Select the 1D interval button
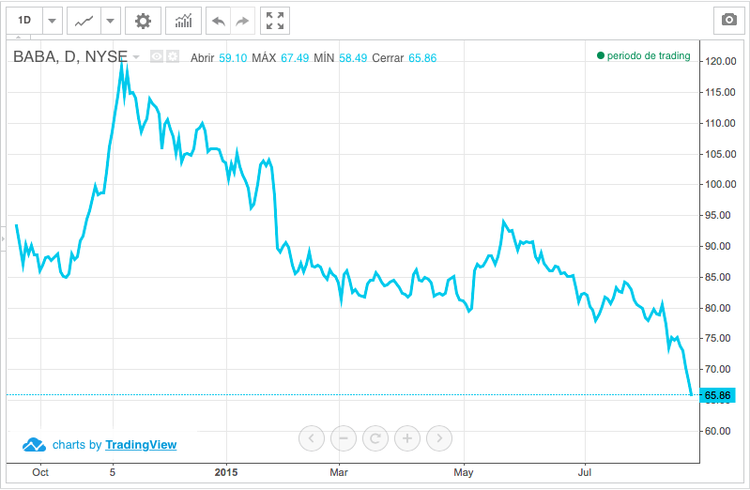 pos(25,21)
